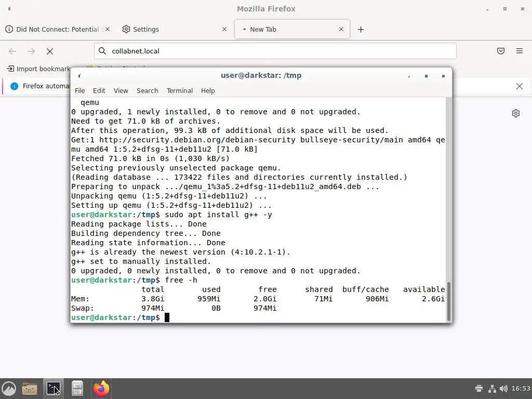Click the 'sudo apt install g++ -y' command
The height and width of the screenshot is (399, 532).
click(219, 215)
